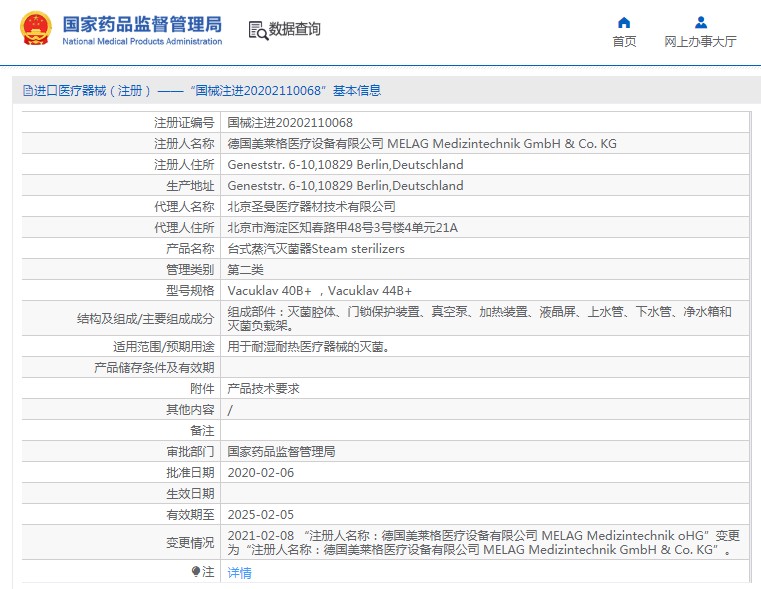The width and height of the screenshot is (761, 589).
Task: Click the 国家药品监督管理局 site title
Action: 142,24
